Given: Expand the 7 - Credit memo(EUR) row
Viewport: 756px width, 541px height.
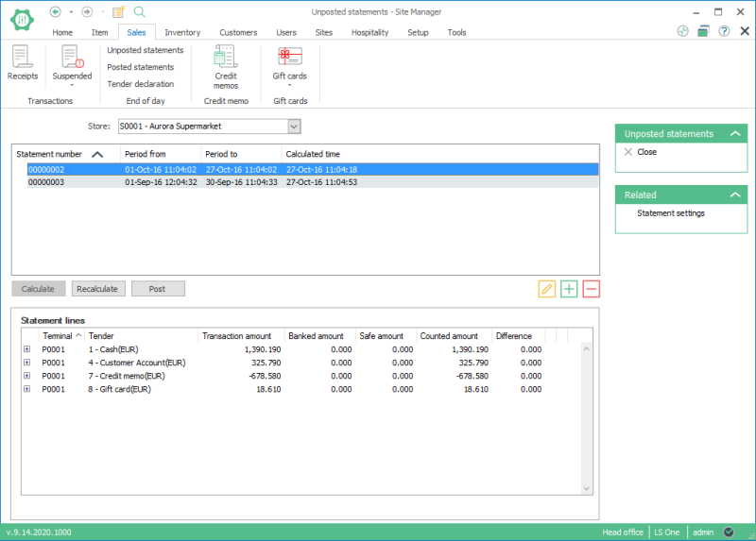Looking at the screenshot, I should 27,376.
